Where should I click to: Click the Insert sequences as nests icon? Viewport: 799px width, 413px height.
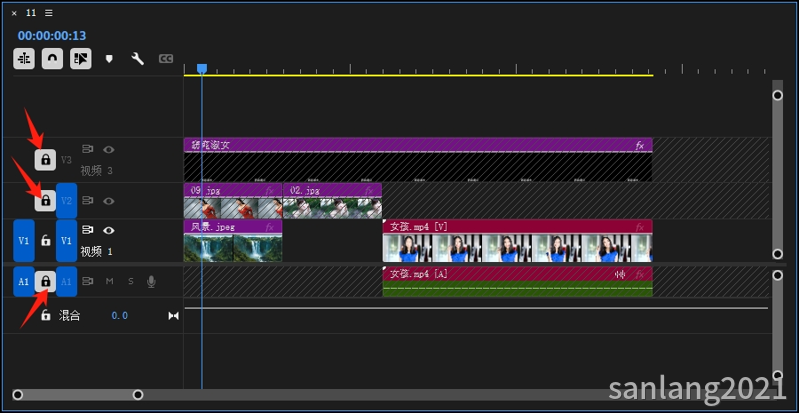[23, 59]
